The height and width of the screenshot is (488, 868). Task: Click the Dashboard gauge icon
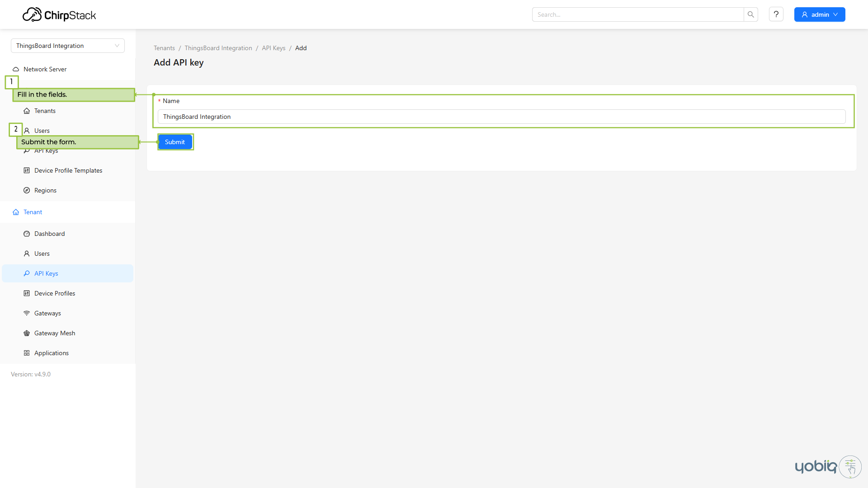[27, 234]
